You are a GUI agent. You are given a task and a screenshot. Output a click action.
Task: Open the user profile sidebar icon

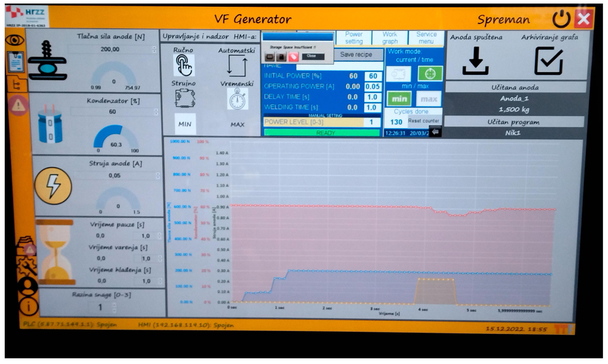point(28,286)
